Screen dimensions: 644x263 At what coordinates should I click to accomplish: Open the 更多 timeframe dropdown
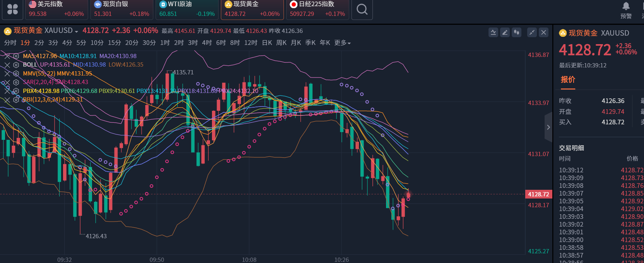[342, 43]
